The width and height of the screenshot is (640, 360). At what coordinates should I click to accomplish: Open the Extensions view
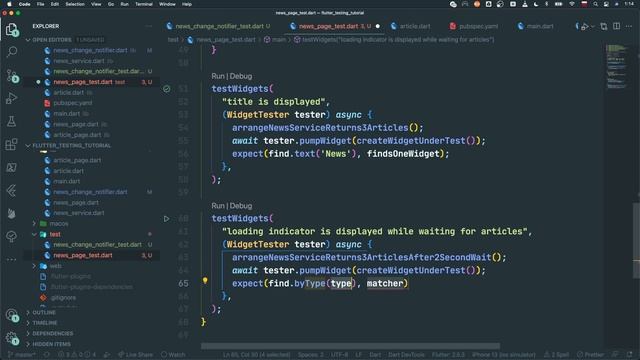11,144
